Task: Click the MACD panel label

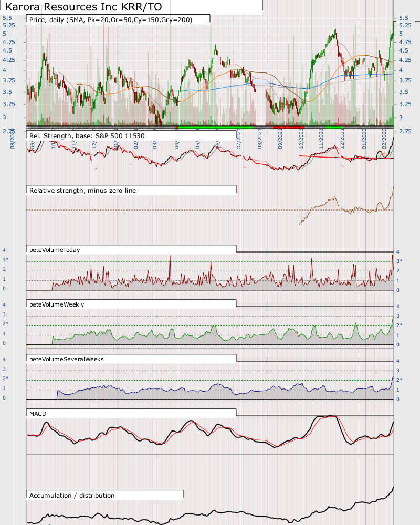Action: 38,414
